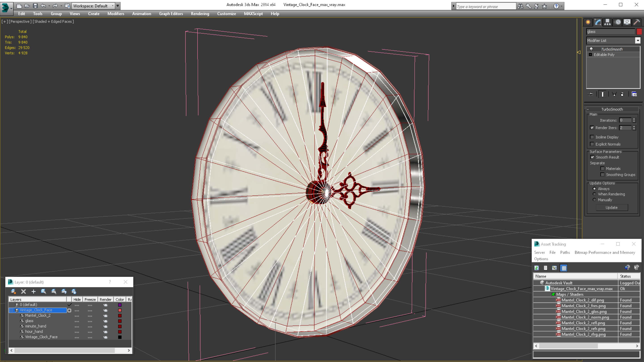Click the binoculars search icon in title bar

click(520, 6)
